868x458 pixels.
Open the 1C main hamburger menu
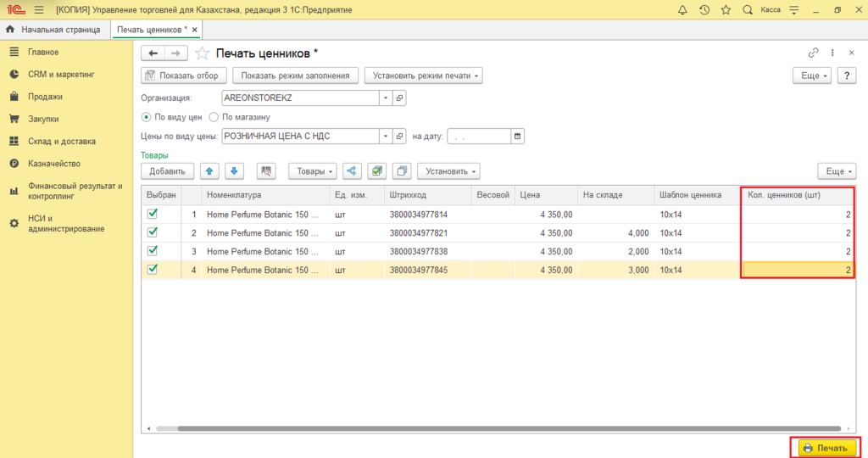coord(39,10)
